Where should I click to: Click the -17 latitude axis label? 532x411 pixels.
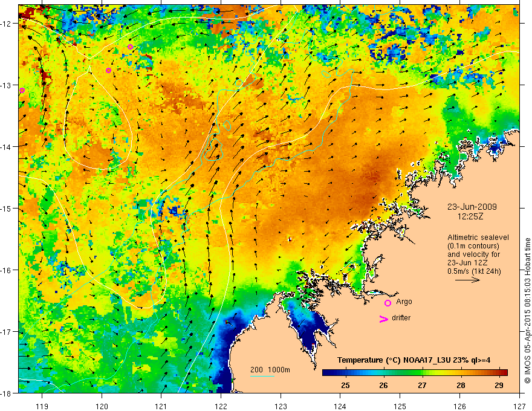[7, 332]
